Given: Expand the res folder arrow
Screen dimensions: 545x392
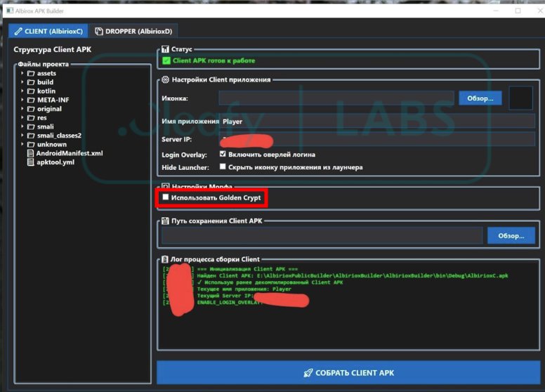Looking at the screenshot, I should click(x=22, y=118).
